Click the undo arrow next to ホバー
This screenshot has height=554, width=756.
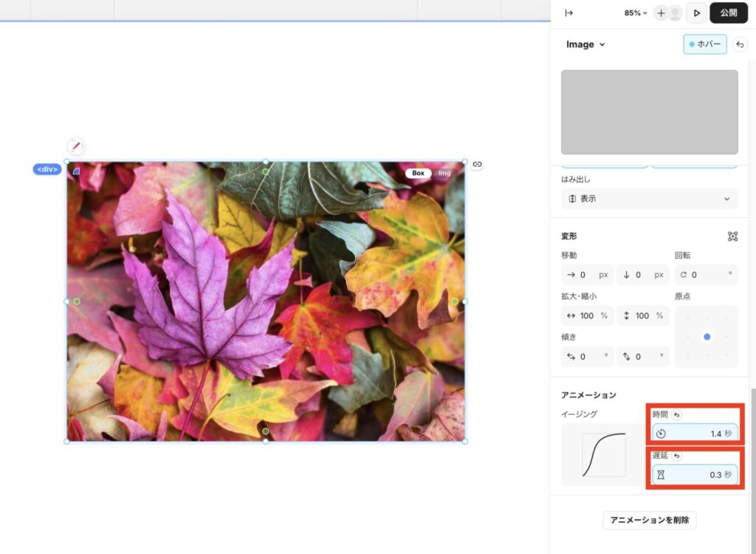[x=740, y=44]
